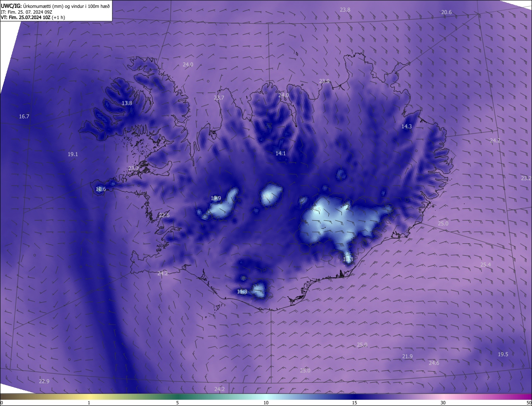The image size is (532, 406).
Task: Click the map title "UWC/IG: Úrkomumætti (mm)"
Action: [32, 6]
